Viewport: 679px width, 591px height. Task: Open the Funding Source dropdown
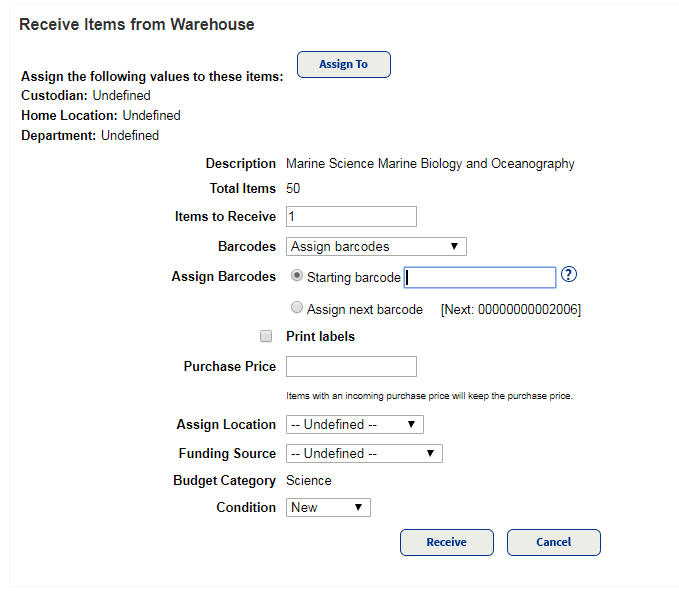tap(364, 453)
